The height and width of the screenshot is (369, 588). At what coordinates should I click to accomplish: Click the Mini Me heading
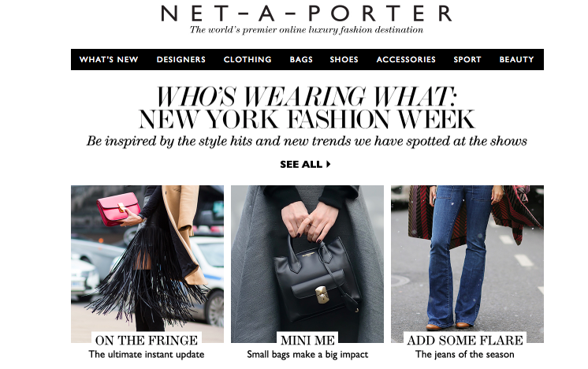pyautogui.click(x=307, y=340)
